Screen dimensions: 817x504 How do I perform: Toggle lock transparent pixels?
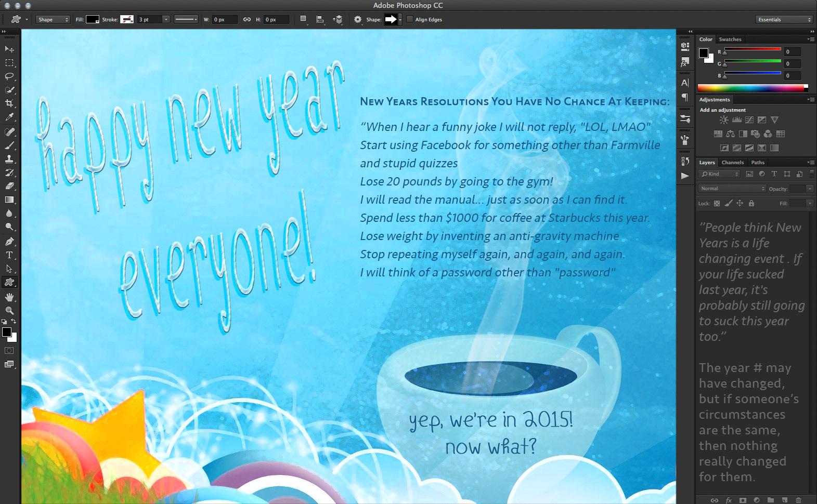[717, 204]
